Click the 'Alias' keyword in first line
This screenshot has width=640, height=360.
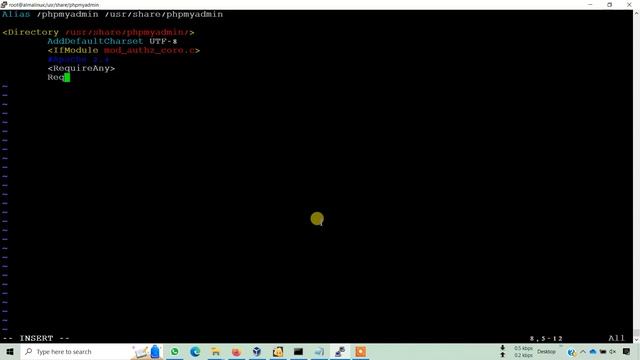click(x=16, y=14)
